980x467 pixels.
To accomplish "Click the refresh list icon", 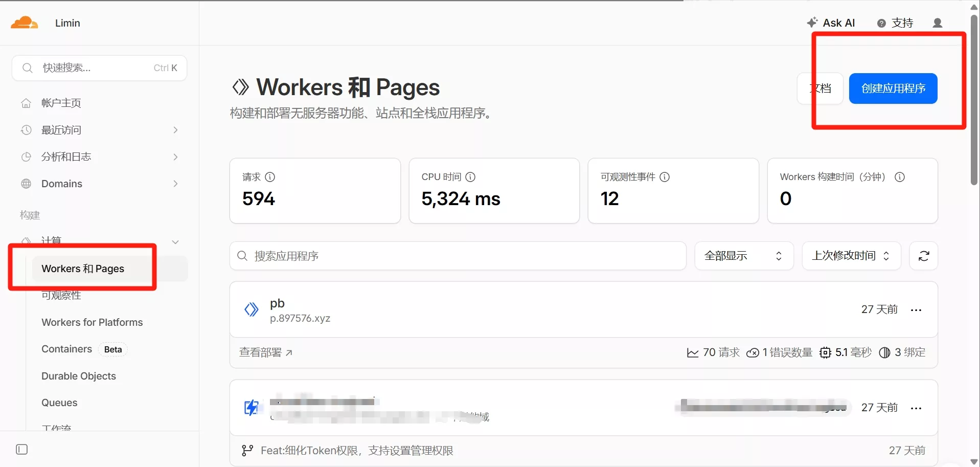I will tap(924, 256).
